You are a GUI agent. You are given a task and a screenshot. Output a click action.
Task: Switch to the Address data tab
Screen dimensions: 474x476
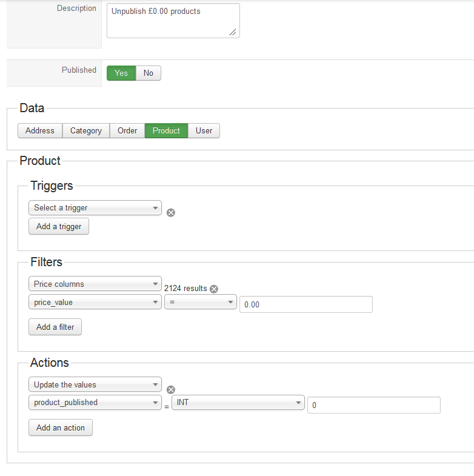coord(40,131)
